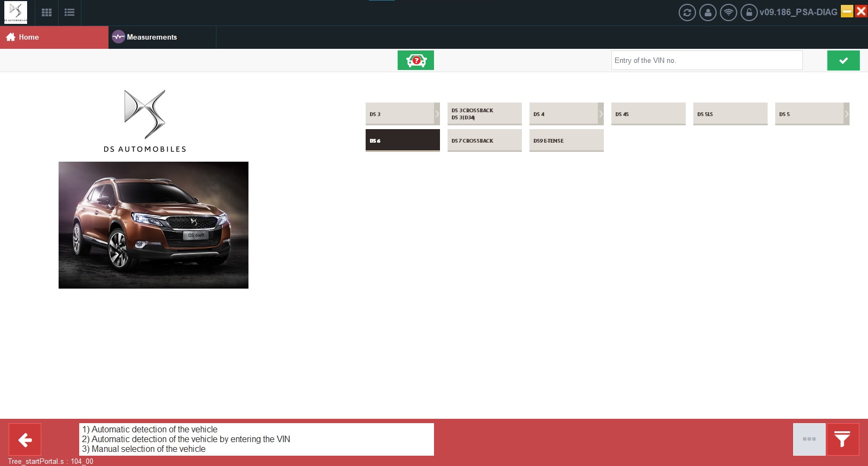Expand the DS 3 submenu arrow

point(437,114)
